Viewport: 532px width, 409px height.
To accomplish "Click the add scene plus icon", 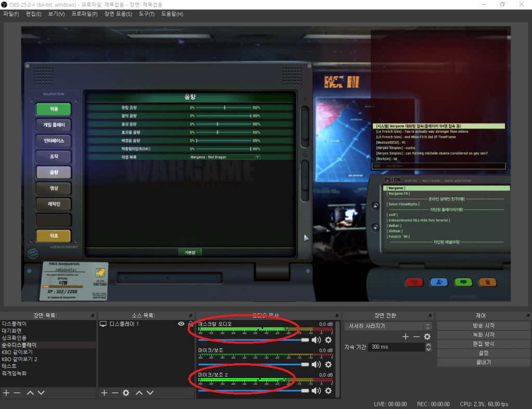I will (x=6, y=393).
